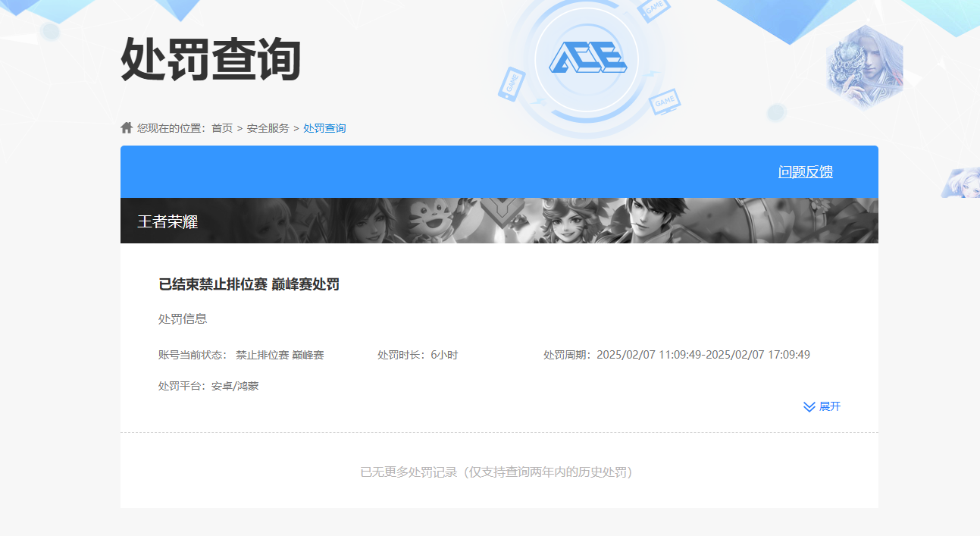
Task: Open the 问题反馈 link
Action: (806, 172)
